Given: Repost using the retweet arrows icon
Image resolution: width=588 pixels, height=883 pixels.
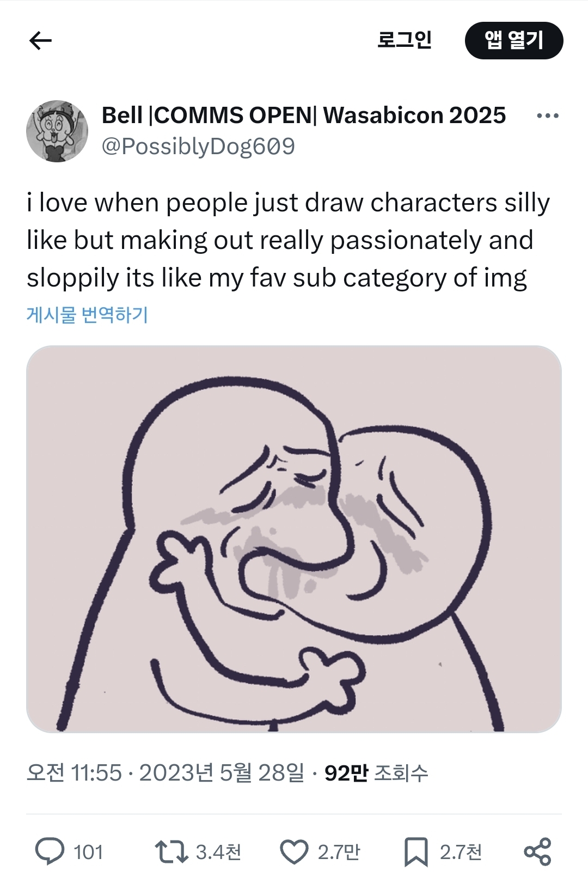Looking at the screenshot, I should [171, 852].
